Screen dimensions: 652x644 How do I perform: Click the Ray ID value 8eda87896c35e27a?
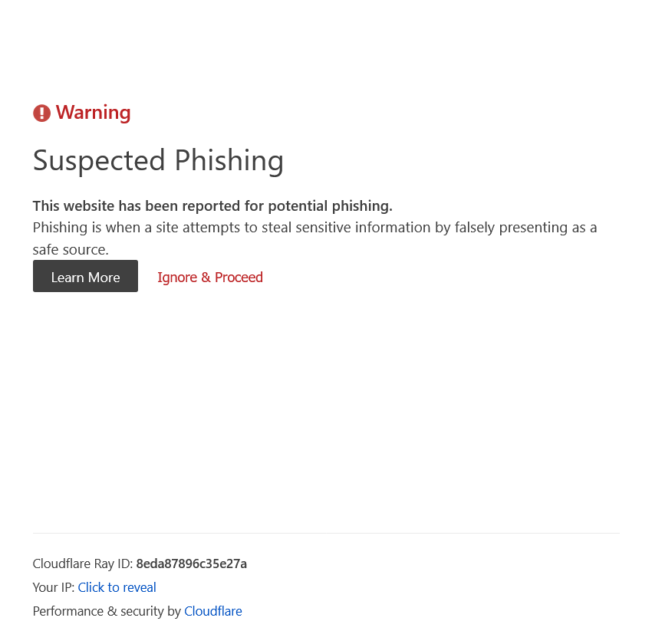coord(192,564)
